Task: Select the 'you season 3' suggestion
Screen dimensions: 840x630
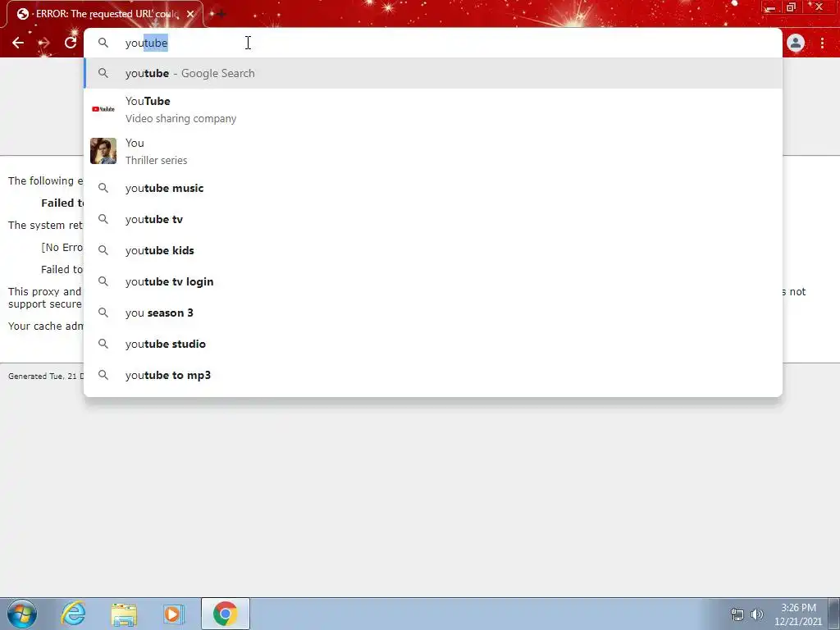Action: [x=433, y=313]
